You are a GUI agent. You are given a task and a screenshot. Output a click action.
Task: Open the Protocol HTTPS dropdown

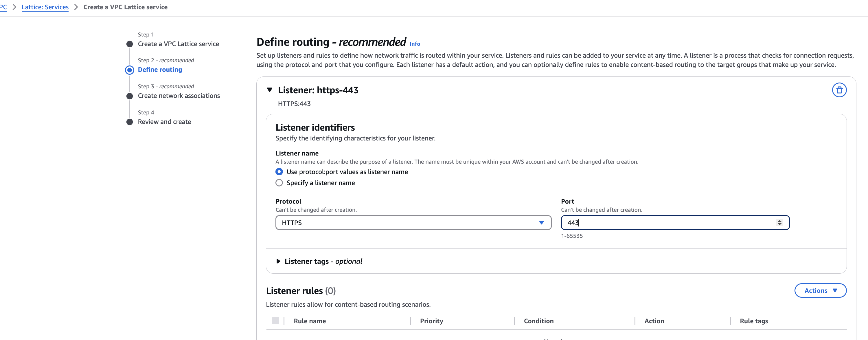[x=413, y=223]
